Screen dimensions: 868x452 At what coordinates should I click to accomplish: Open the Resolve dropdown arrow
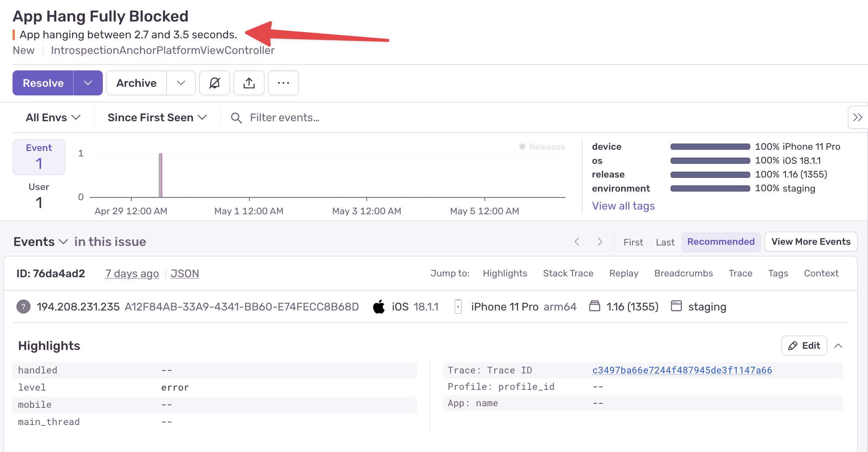click(88, 83)
